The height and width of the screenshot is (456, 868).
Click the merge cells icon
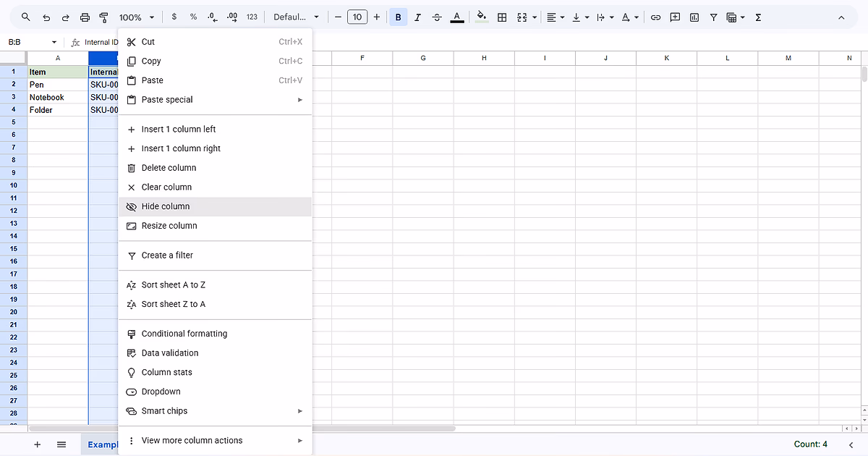[x=522, y=17]
